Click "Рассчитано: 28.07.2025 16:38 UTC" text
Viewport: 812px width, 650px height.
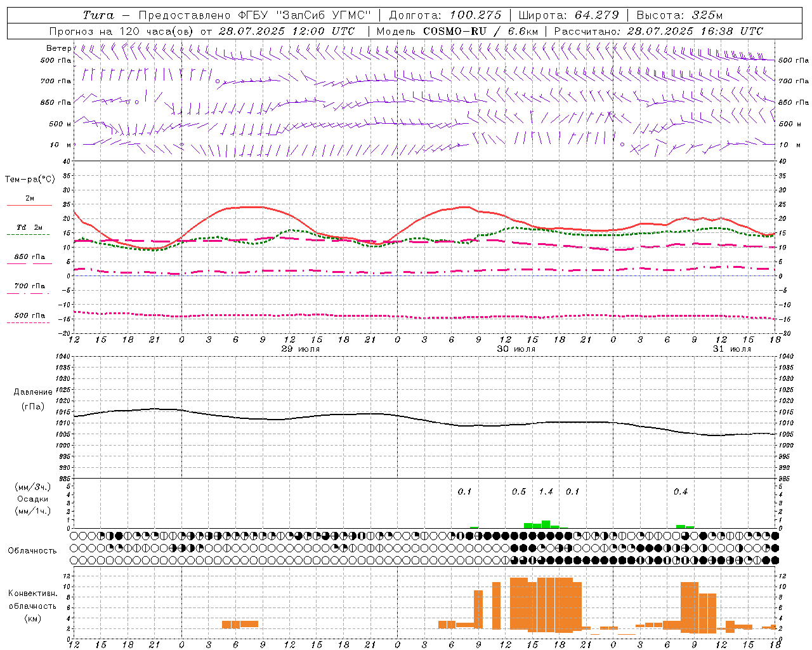658,31
